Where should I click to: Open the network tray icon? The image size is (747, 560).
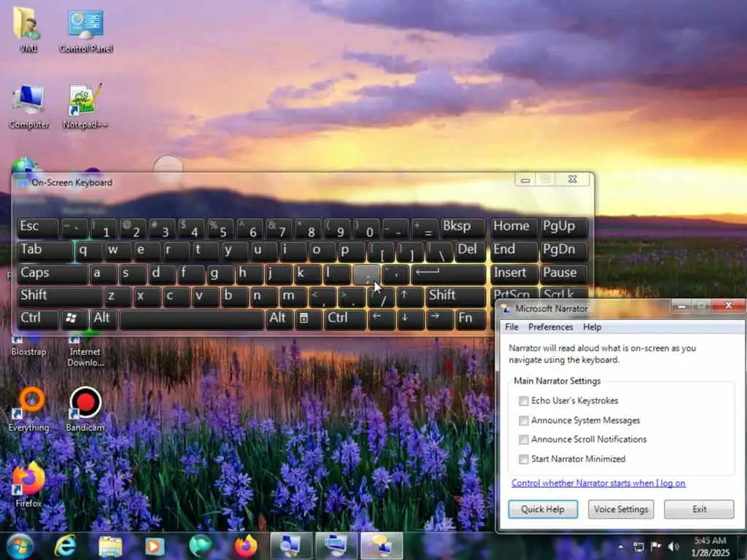pyautogui.click(x=638, y=547)
